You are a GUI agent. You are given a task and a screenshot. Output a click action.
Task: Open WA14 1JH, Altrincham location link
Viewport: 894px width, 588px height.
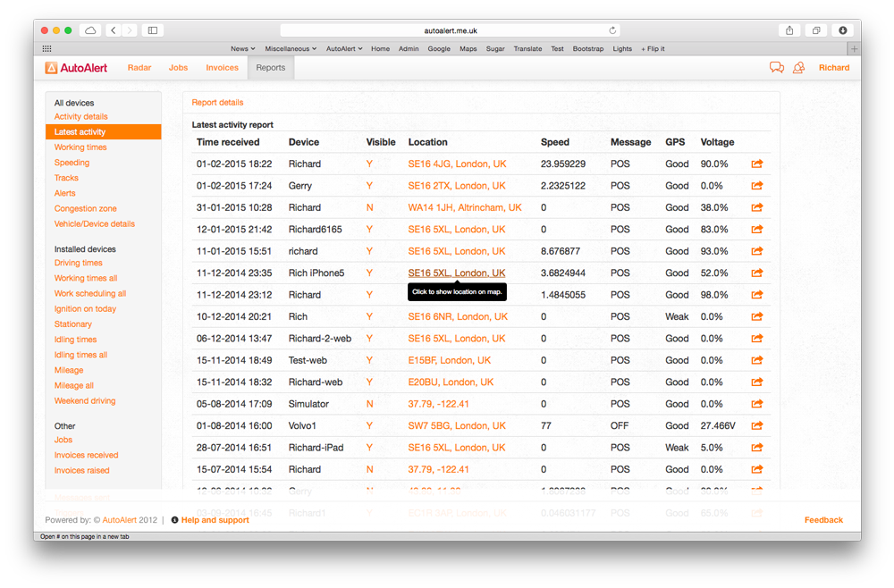pyautogui.click(x=465, y=207)
